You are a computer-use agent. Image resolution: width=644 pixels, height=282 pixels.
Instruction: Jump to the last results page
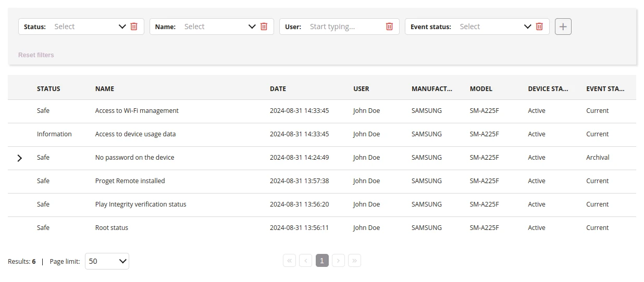click(x=354, y=261)
